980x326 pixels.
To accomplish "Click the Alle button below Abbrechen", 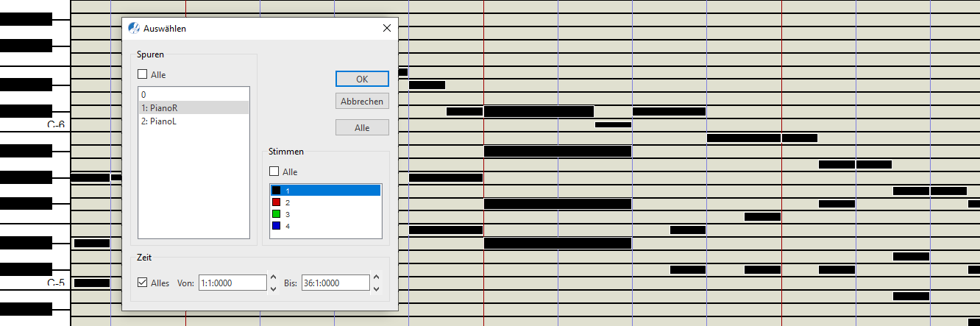I will point(362,127).
